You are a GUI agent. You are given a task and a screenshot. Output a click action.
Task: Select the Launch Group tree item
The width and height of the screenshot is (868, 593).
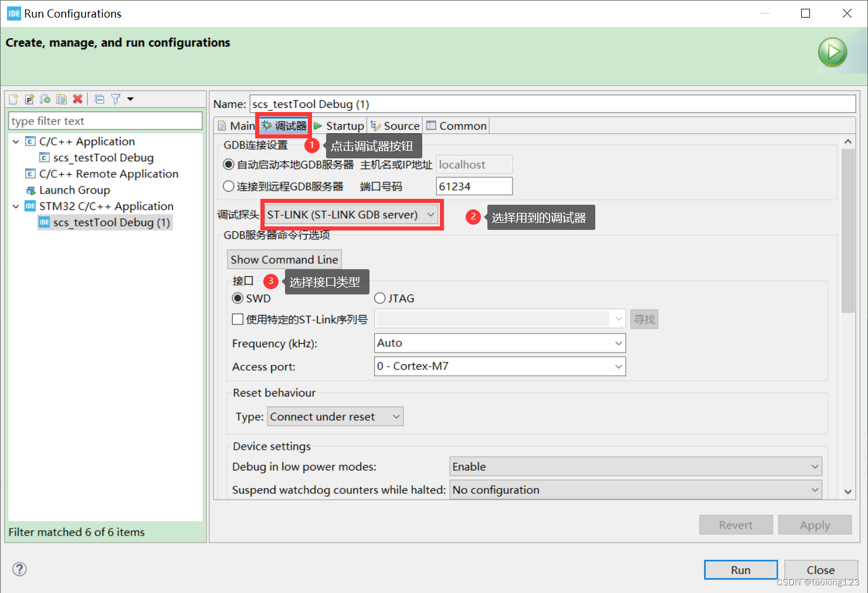point(74,190)
